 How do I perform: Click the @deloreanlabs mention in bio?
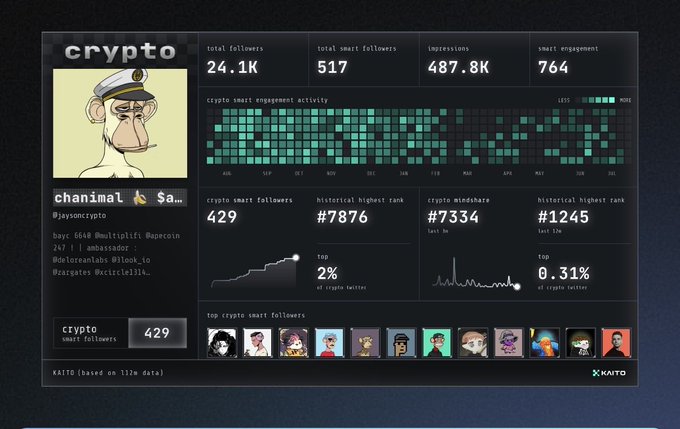point(78,260)
